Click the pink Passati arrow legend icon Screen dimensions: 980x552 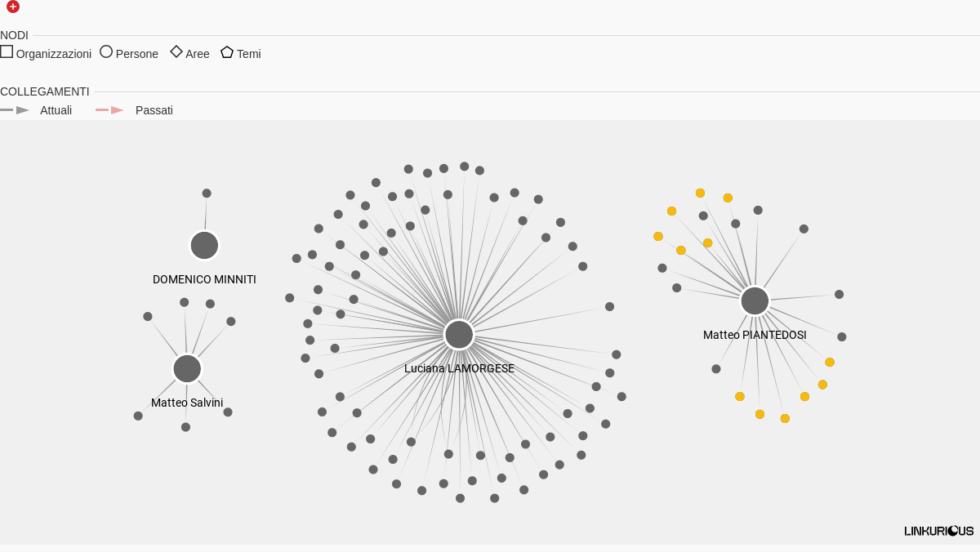(x=110, y=109)
